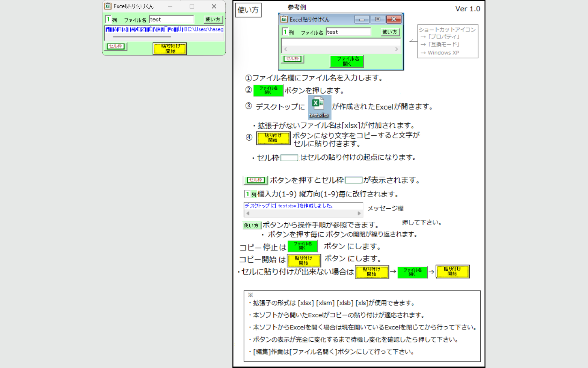
Task: Click small セル枠 icon beside the display explanation
Action: tap(255, 180)
